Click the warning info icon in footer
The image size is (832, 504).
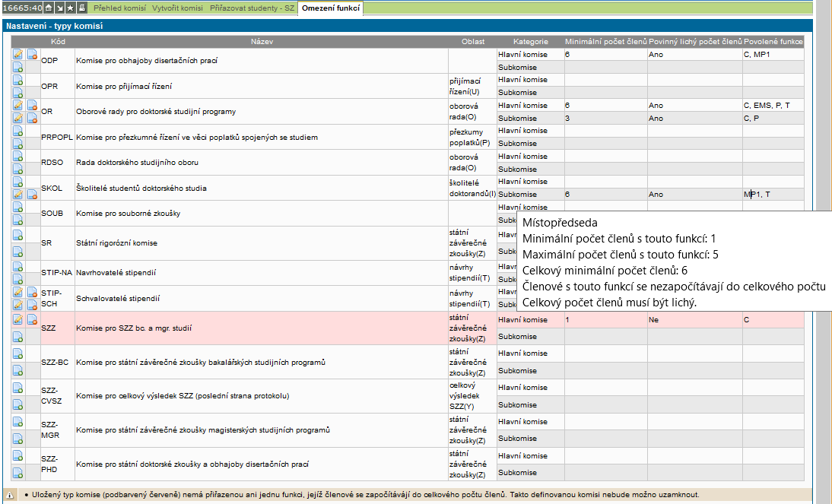point(10,495)
